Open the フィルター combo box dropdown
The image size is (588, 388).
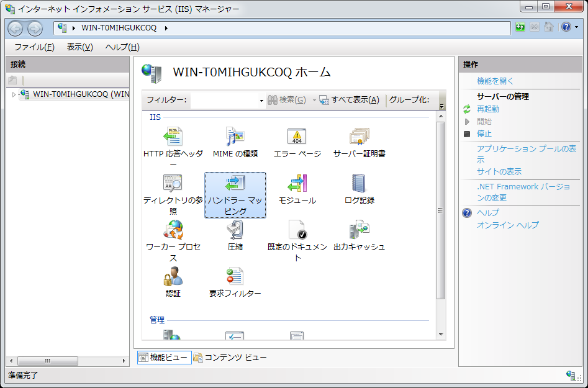click(261, 101)
